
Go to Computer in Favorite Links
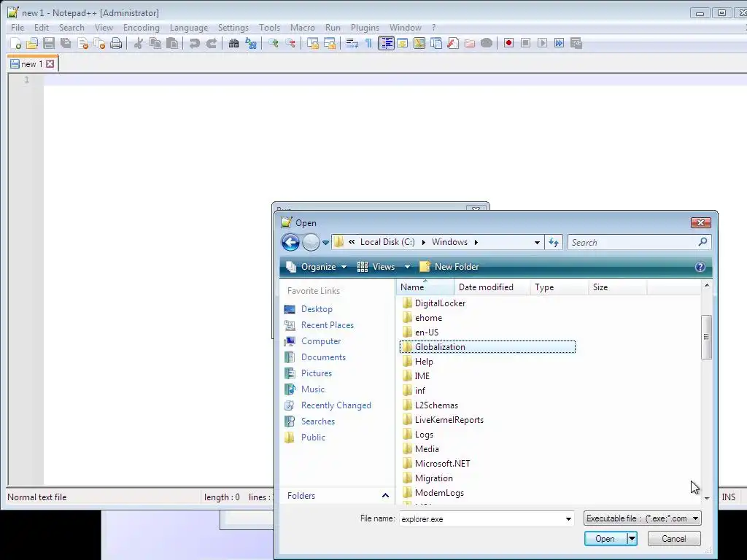tap(321, 341)
